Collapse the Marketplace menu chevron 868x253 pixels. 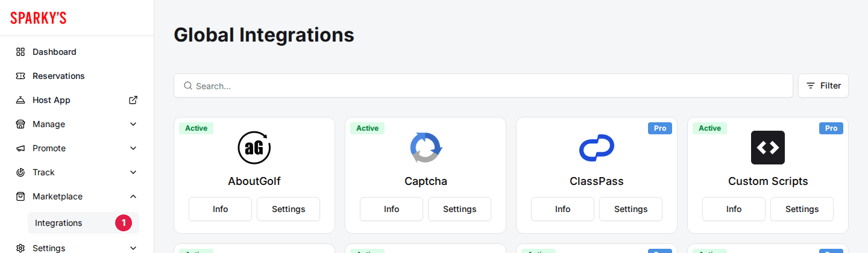pyautogui.click(x=133, y=196)
